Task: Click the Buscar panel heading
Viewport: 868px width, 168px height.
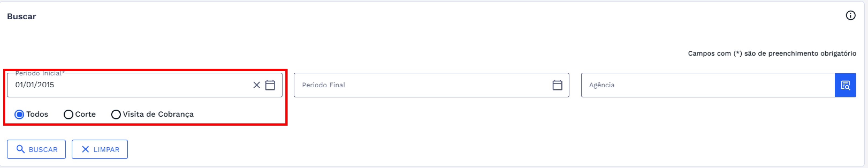Action: [21, 17]
